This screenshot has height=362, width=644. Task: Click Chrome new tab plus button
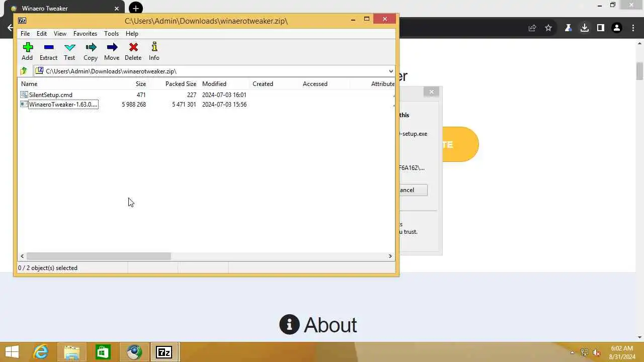pyautogui.click(x=136, y=9)
